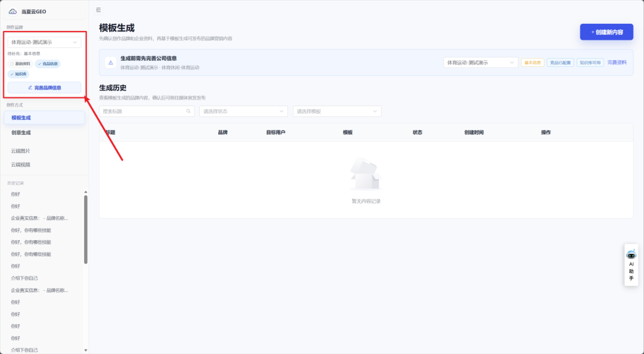Screen dimensions: 644x354
Task: Open the 云端图片 section
Action: (20, 151)
